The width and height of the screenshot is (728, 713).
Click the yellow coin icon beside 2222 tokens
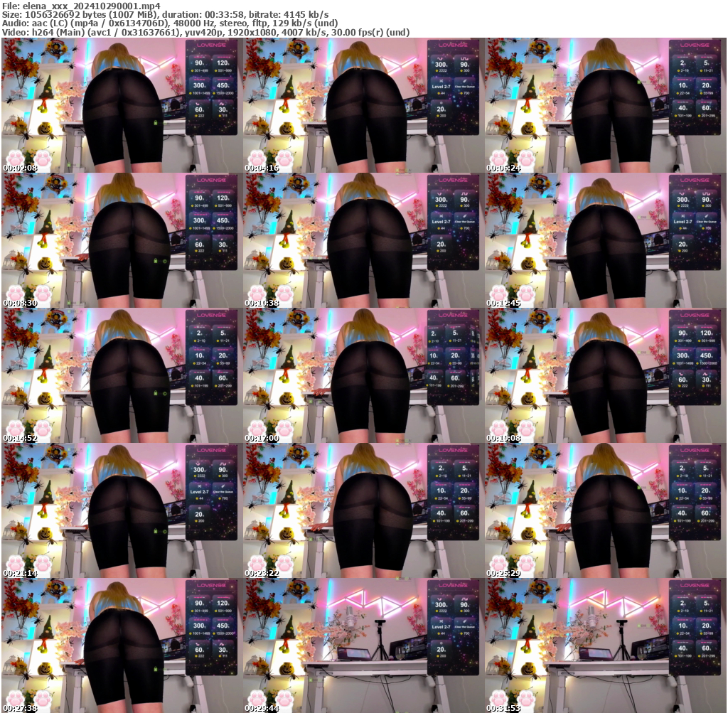click(x=437, y=70)
